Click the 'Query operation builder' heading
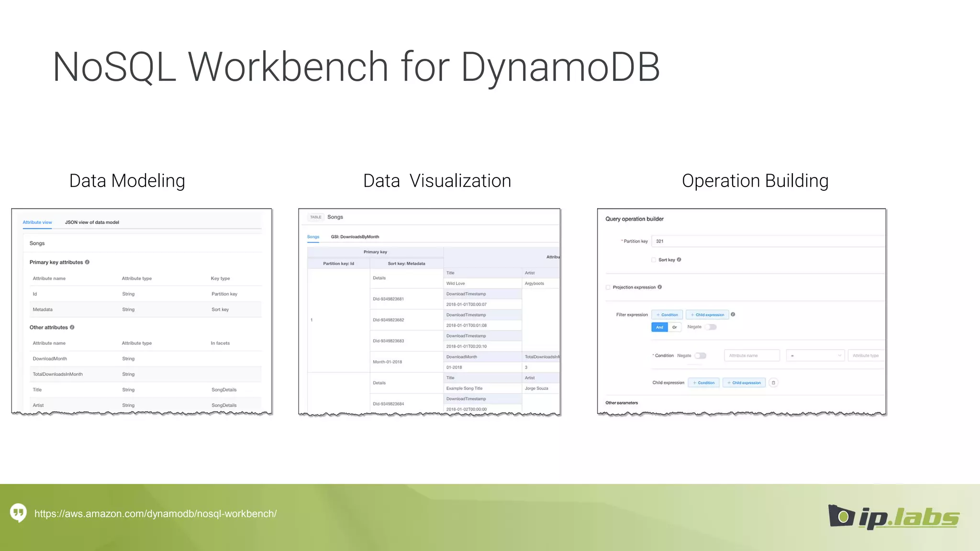The height and width of the screenshot is (551, 980). tap(635, 219)
